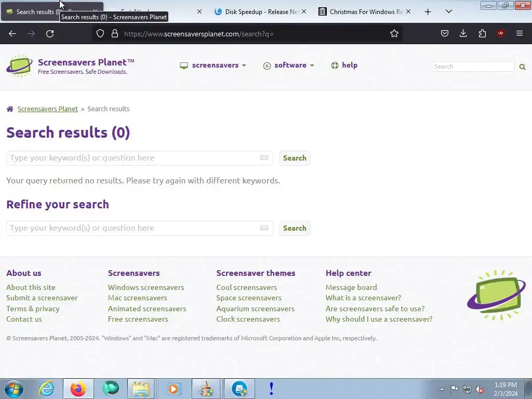This screenshot has height=399, width=532.
Task: Open Action Center flag icon
Action: 454,389
